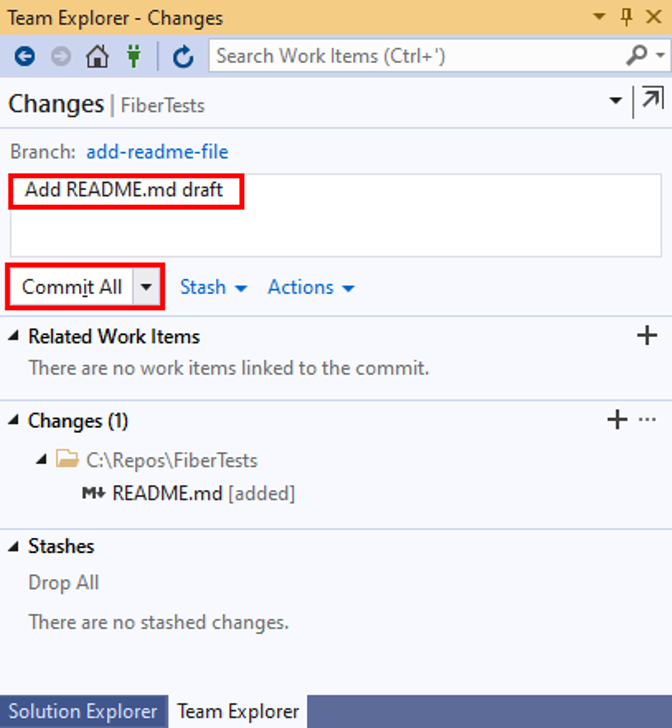Screen dimensions: 672x728
Task: Click the Home icon in toolbar
Action: [x=97, y=57]
